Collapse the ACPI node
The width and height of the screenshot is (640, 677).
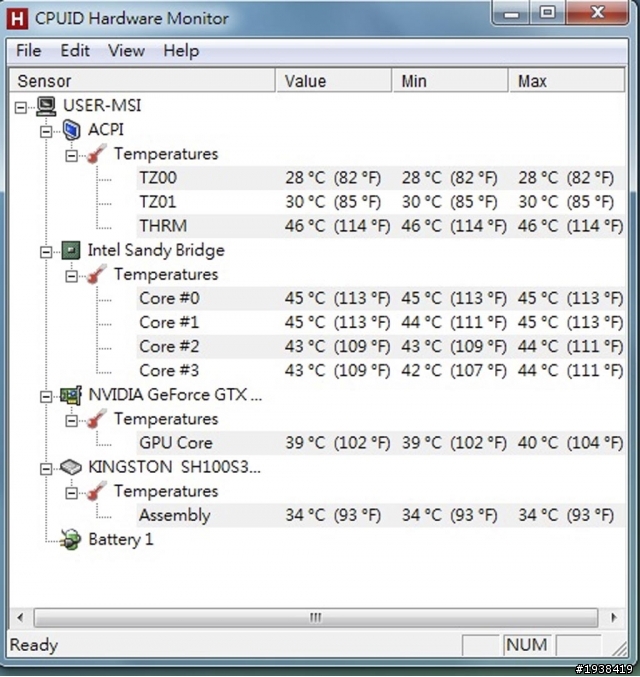coord(46,131)
